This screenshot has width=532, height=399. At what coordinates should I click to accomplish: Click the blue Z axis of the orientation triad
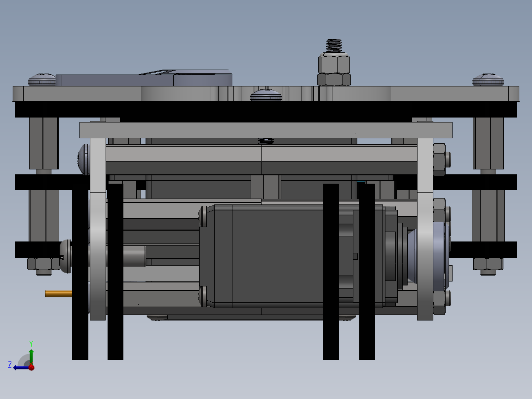tap(20, 368)
